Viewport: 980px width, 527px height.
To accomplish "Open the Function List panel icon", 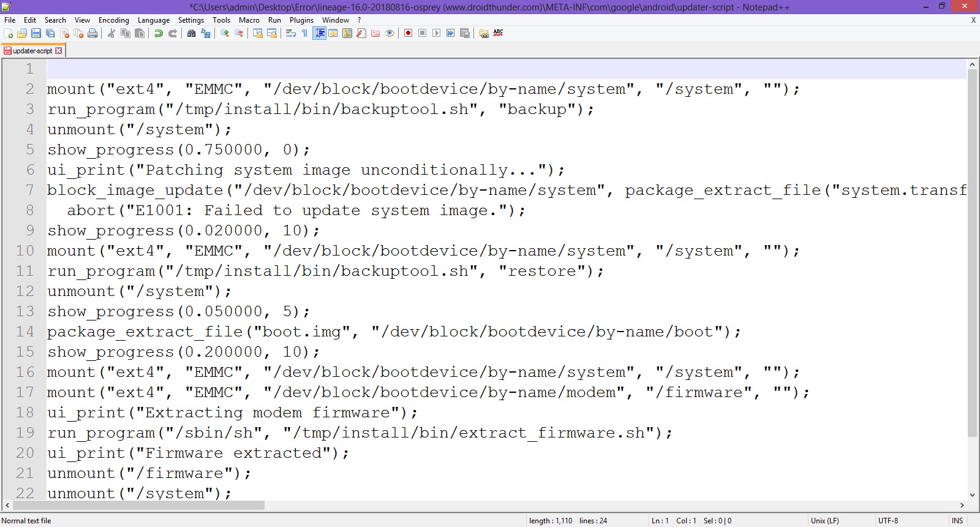I will [361, 33].
